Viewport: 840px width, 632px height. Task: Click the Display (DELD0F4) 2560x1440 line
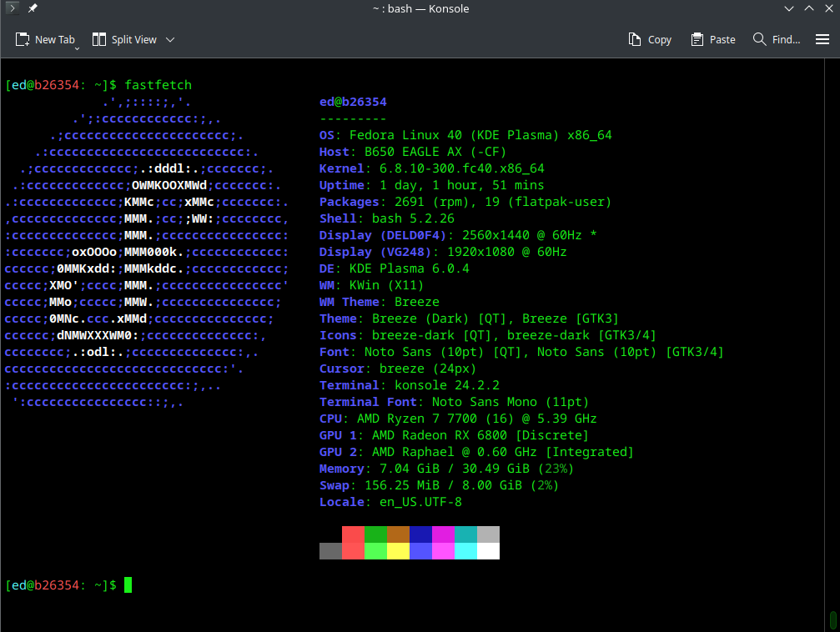click(x=458, y=235)
